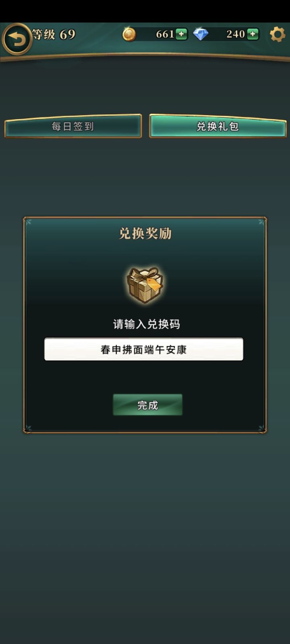Confirm redemption with the 完成 button

[147, 405]
